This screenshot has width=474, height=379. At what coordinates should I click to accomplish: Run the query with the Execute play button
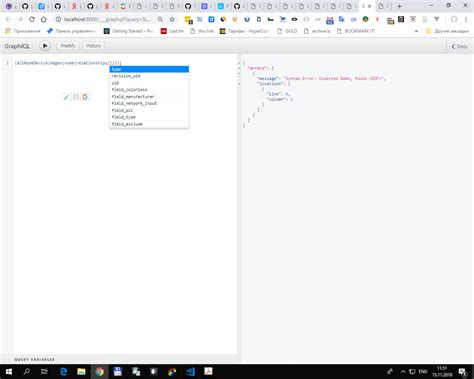point(45,46)
